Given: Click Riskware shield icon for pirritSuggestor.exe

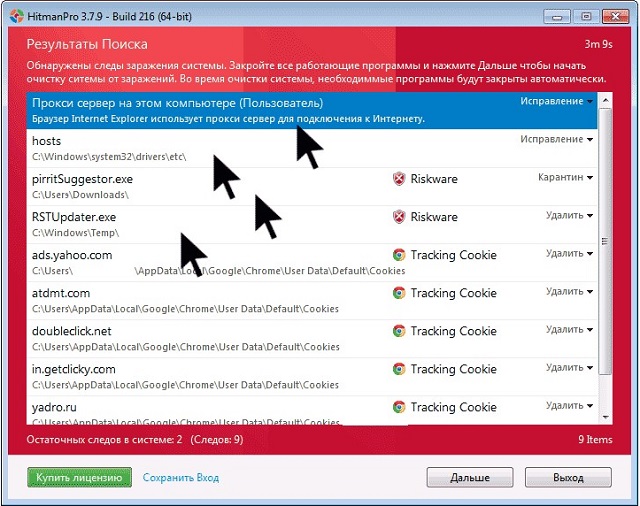Looking at the screenshot, I should tap(399, 179).
